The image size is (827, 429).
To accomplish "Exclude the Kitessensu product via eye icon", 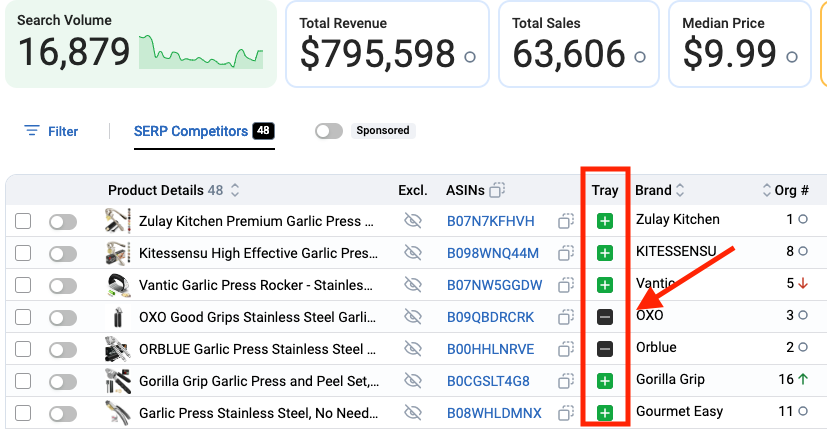I will pyautogui.click(x=413, y=253).
